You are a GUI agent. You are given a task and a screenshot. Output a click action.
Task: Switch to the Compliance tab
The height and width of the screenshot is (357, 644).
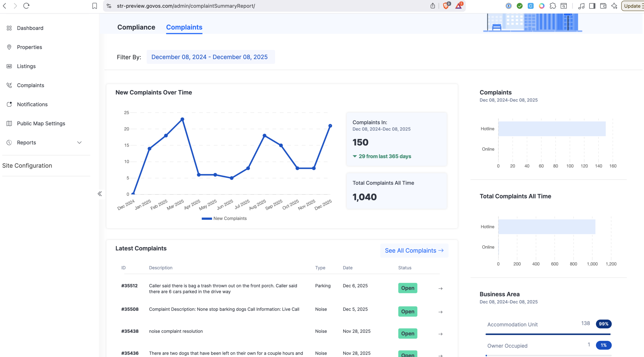coord(136,27)
